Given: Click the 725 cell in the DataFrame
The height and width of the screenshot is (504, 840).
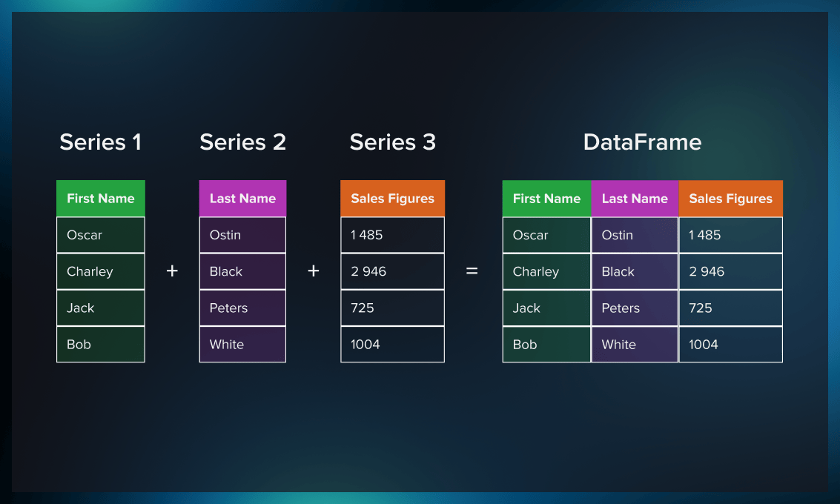Looking at the screenshot, I should coord(731,308).
